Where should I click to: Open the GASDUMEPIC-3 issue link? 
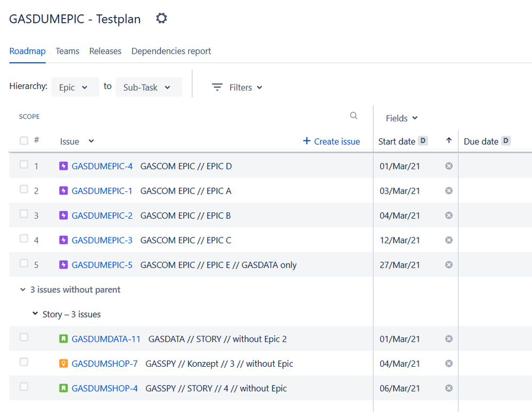(102, 240)
